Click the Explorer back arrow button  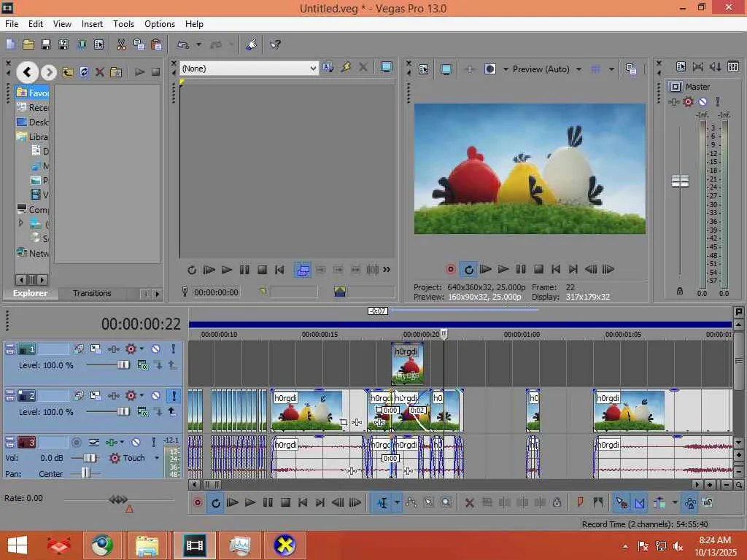(27, 71)
